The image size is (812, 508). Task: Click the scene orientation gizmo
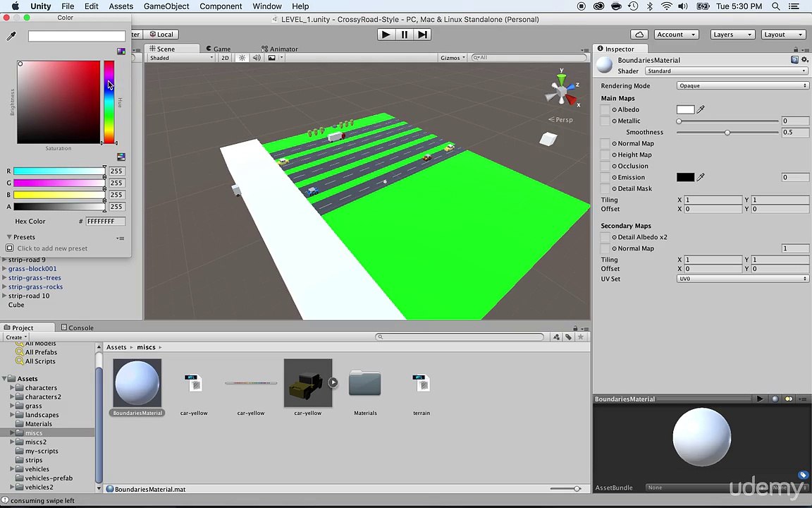point(561,91)
